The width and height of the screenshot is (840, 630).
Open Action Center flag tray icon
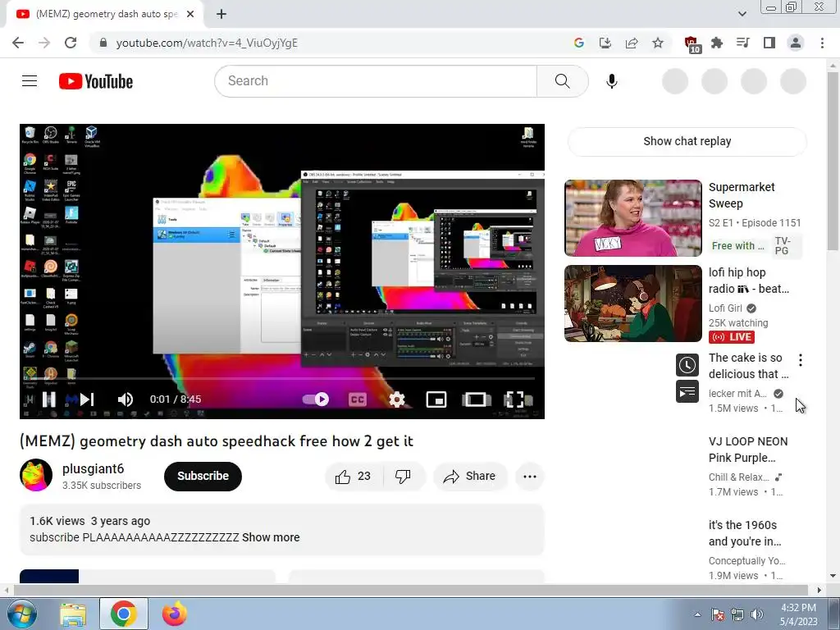tap(718, 614)
